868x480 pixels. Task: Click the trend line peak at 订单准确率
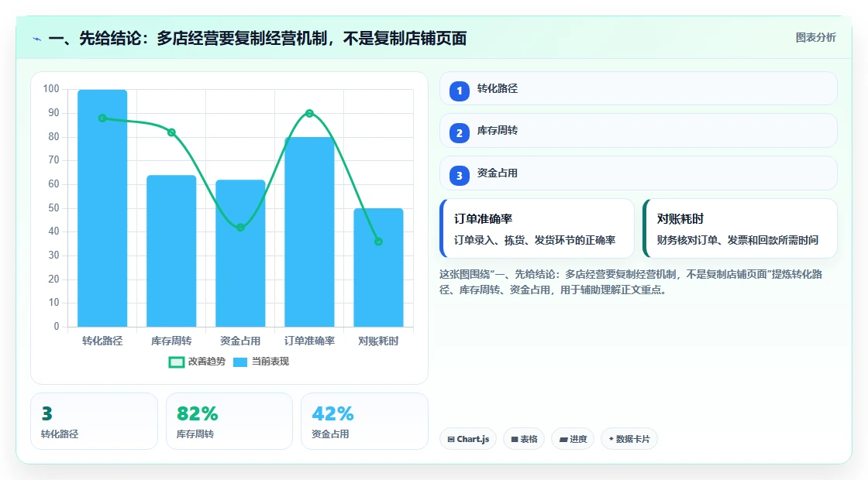pos(309,113)
